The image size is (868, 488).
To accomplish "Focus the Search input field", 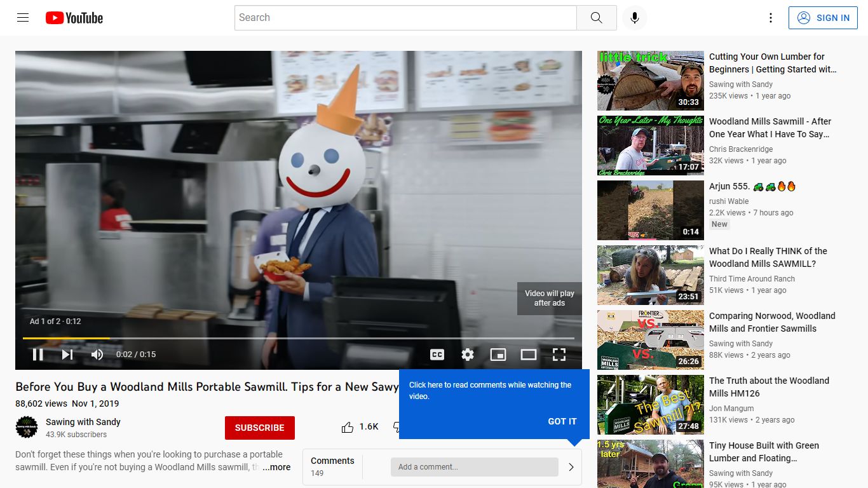I will [405, 18].
